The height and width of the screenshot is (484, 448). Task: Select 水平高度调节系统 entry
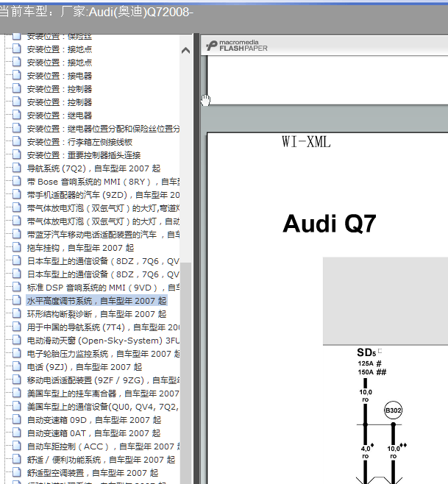pyautogui.click(x=96, y=301)
